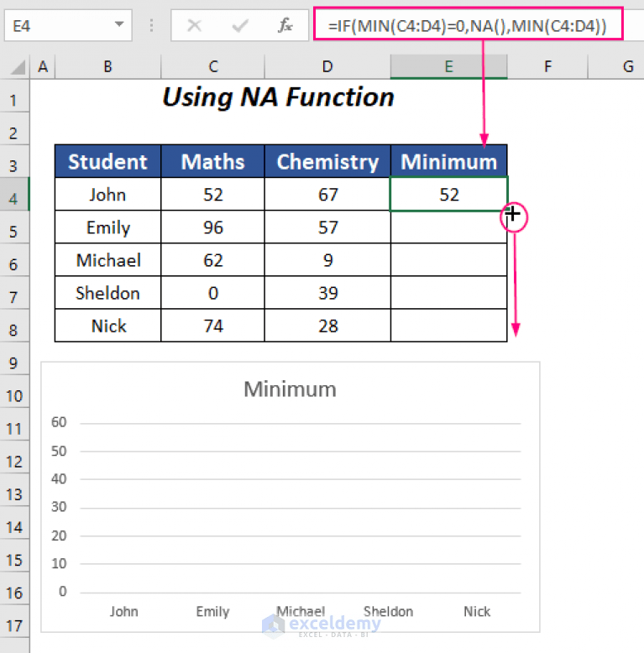Select column B header
The width and height of the screenshot is (644, 653).
pos(107,66)
